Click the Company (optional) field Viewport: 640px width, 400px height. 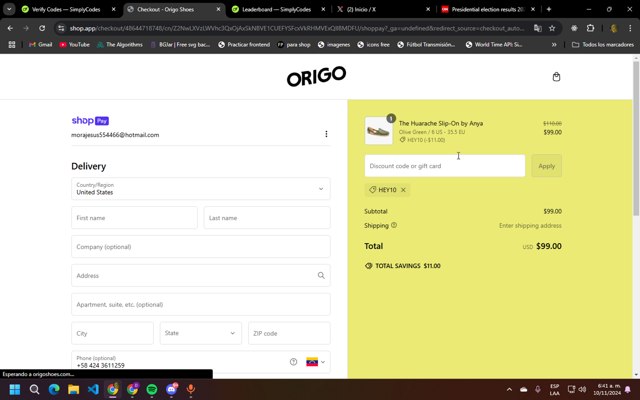[200, 247]
